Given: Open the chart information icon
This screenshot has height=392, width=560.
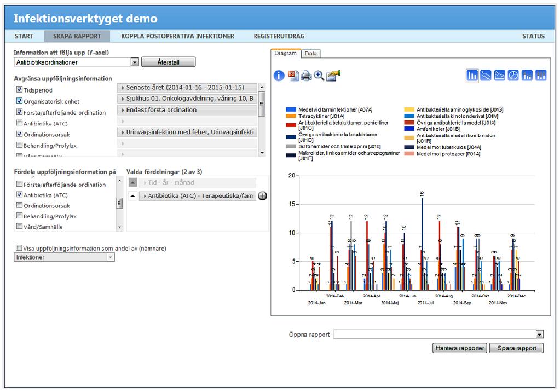Looking at the screenshot, I should [279, 76].
